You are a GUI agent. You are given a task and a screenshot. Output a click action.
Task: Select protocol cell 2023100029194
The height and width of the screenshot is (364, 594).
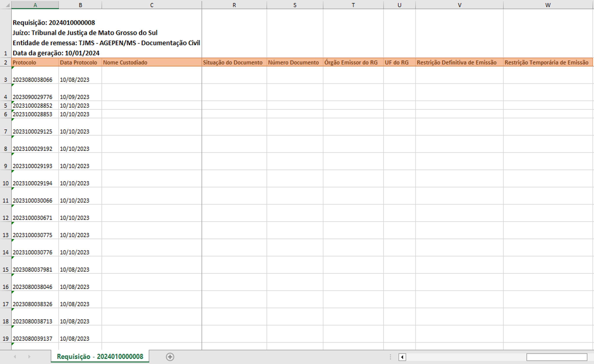pyautogui.click(x=35, y=179)
